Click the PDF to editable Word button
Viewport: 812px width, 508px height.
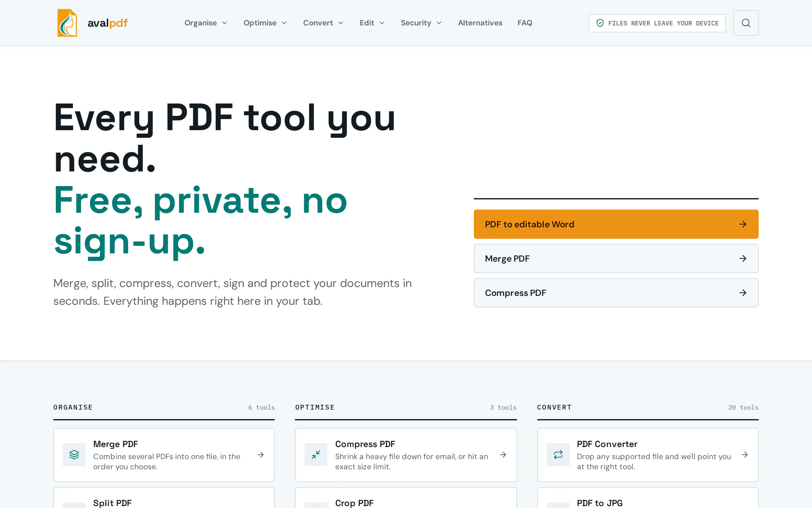coord(616,224)
